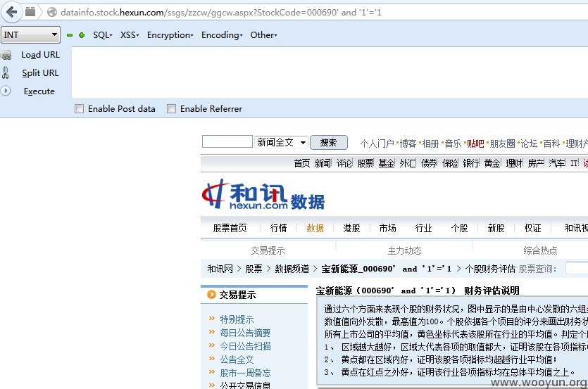Enable Referrer checkbox
Viewport: 588px width, 389px height.
point(171,108)
